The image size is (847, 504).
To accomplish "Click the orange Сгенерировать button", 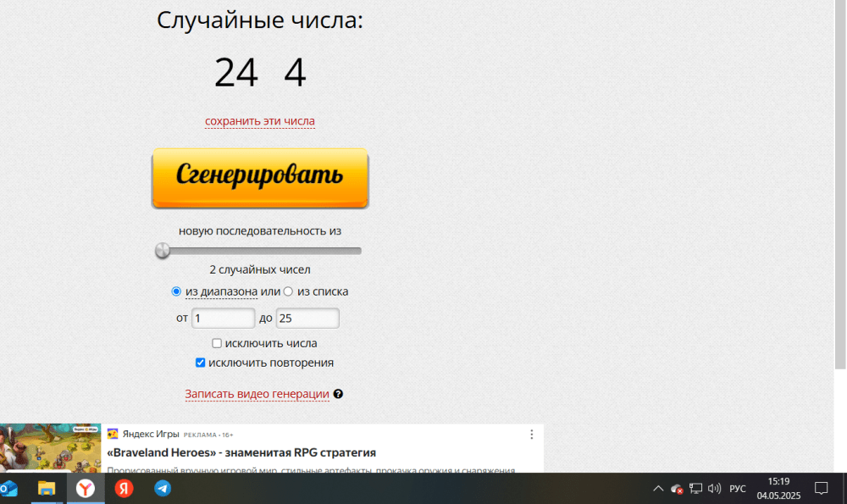I will (x=260, y=177).
